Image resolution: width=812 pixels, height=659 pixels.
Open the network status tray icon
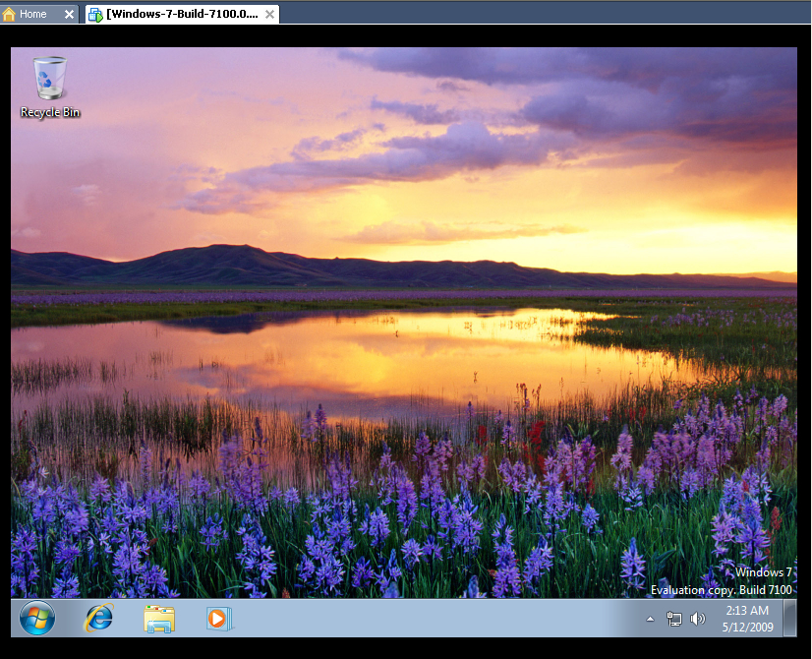pos(673,619)
